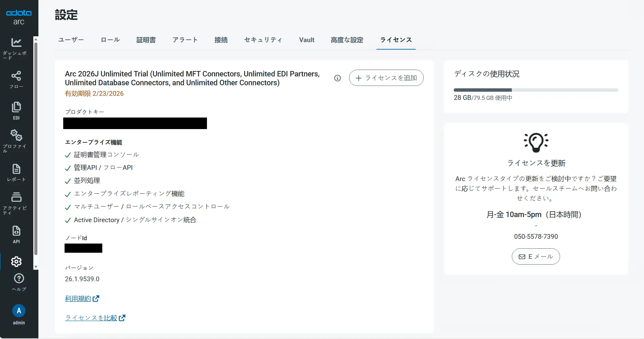Click the phone number 050-5578-7390
644x339 pixels.
(x=536, y=237)
